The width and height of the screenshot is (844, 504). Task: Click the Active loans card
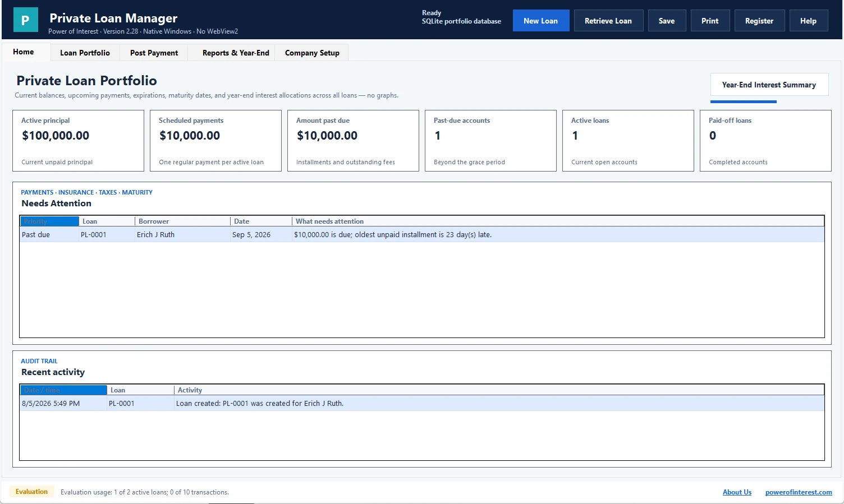628,141
